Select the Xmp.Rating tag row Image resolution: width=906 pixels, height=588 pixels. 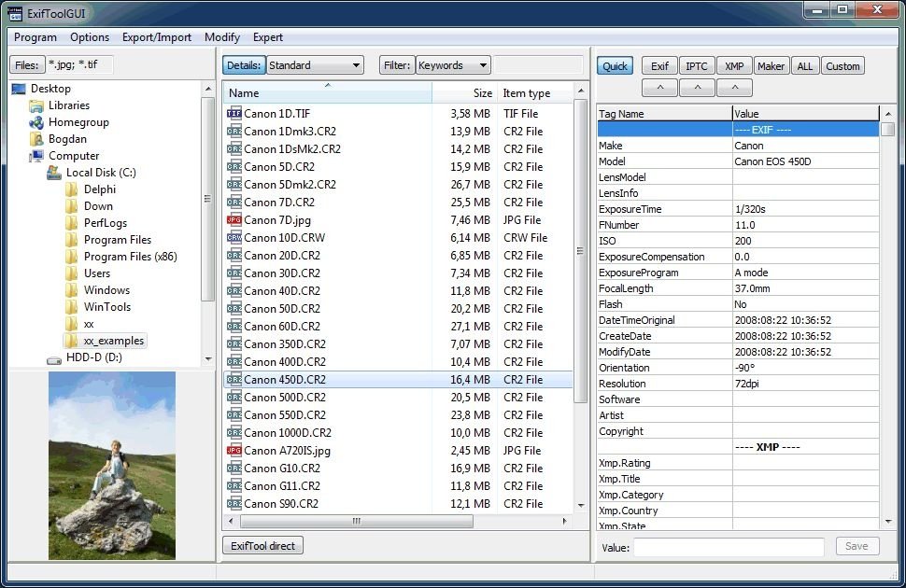pos(738,463)
